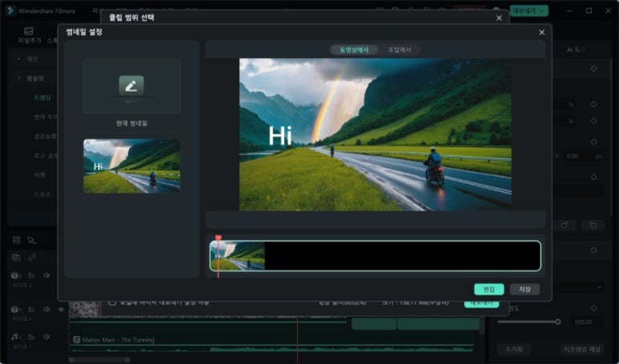The height and width of the screenshot is (364, 619).
Task: Open 내보내기 export dropdown in Filmora title bar
Action: (529, 10)
